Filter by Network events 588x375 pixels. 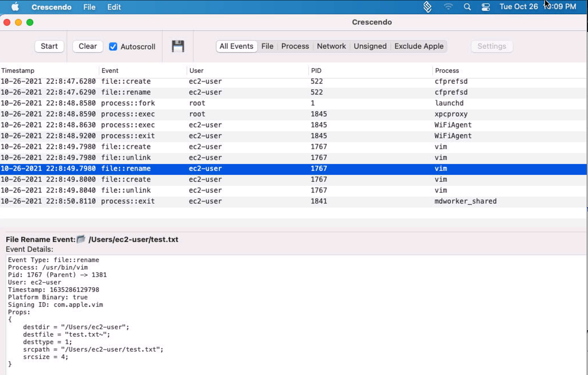click(331, 46)
